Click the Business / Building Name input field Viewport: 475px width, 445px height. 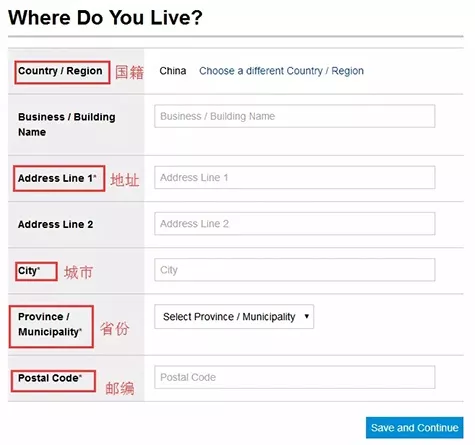pyautogui.click(x=295, y=116)
